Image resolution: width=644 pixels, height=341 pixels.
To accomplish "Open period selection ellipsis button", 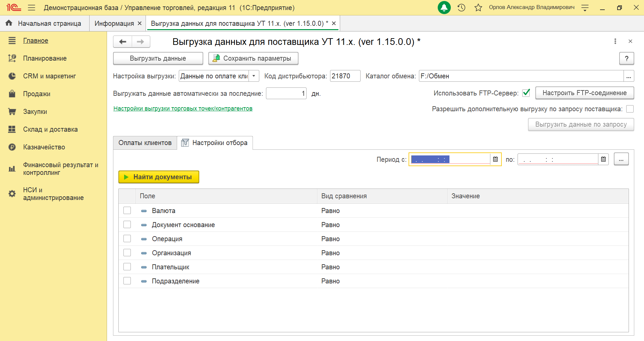I will (621, 159).
